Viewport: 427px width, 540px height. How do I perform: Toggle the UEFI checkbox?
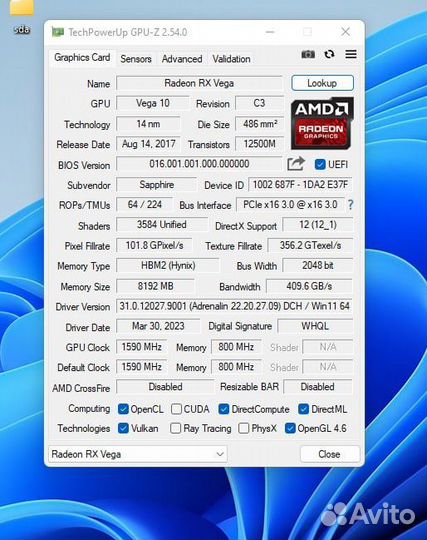pyautogui.click(x=320, y=164)
